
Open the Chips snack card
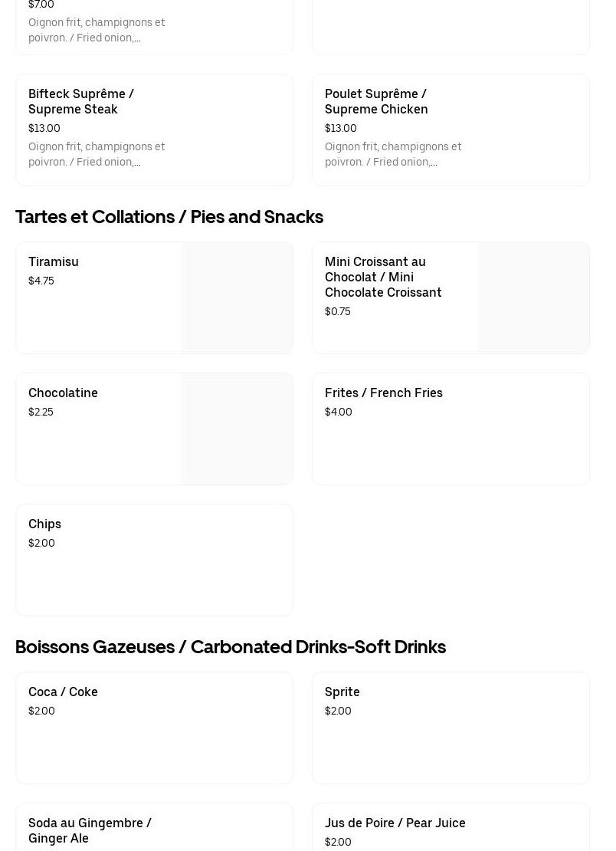154,560
